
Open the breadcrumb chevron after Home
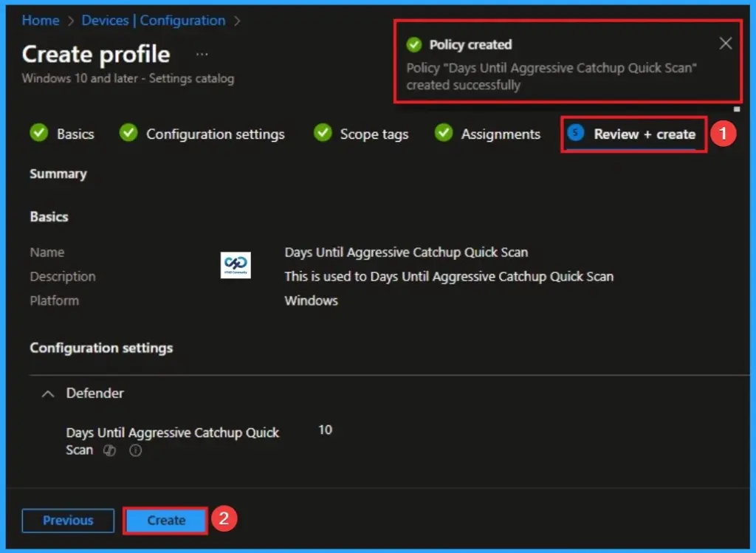pos(72,21)
